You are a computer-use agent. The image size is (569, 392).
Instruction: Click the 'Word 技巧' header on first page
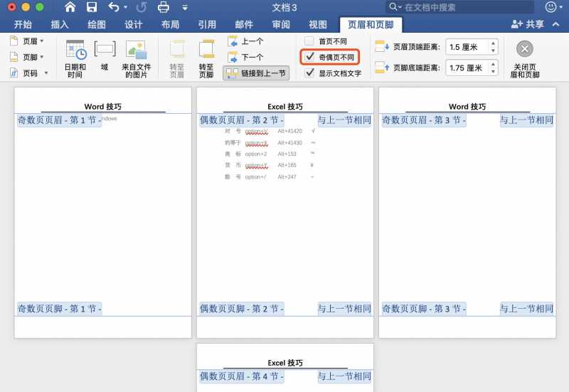pos(103,106)
